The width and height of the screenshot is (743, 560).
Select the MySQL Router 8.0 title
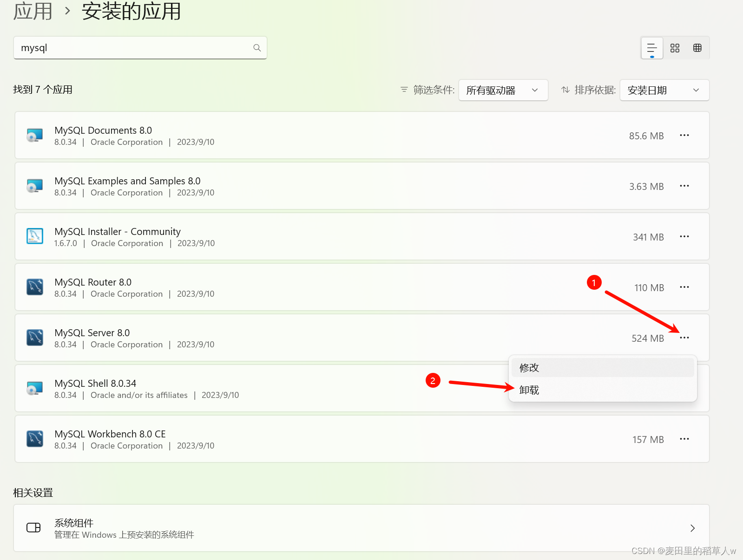click(93, 282)
